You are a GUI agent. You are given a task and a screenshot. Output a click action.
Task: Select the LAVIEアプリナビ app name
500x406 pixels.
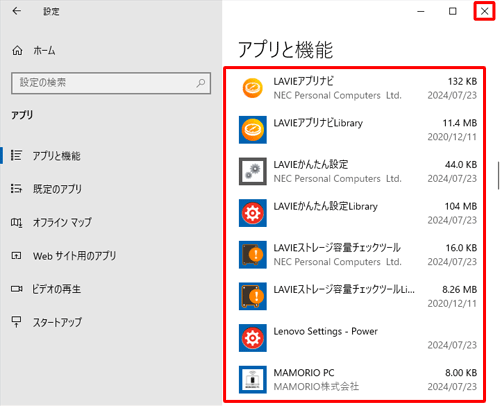click(x=303, y=81)
